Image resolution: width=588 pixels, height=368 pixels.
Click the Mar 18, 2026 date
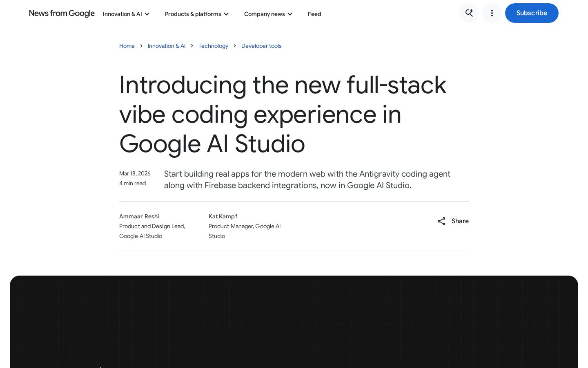pyautogui.click(x=135, y=173)
